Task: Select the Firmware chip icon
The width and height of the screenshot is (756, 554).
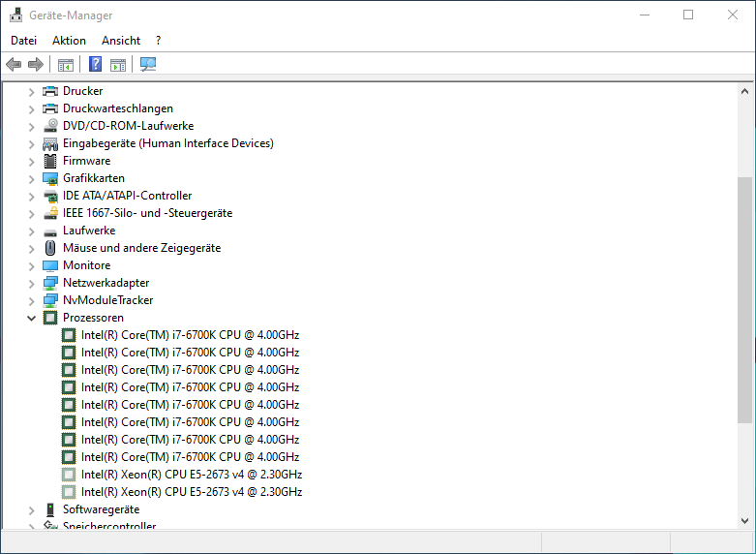Action: click(x=50, y=161)
